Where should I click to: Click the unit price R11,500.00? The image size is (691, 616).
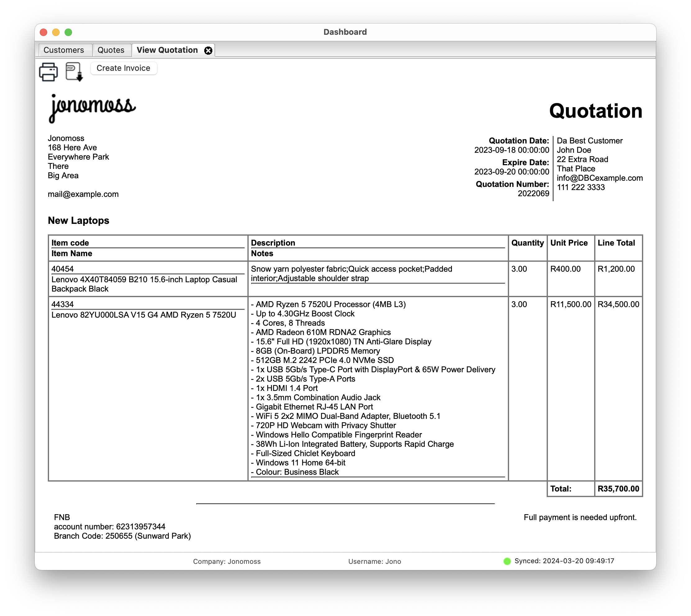(x=571, y=304)
